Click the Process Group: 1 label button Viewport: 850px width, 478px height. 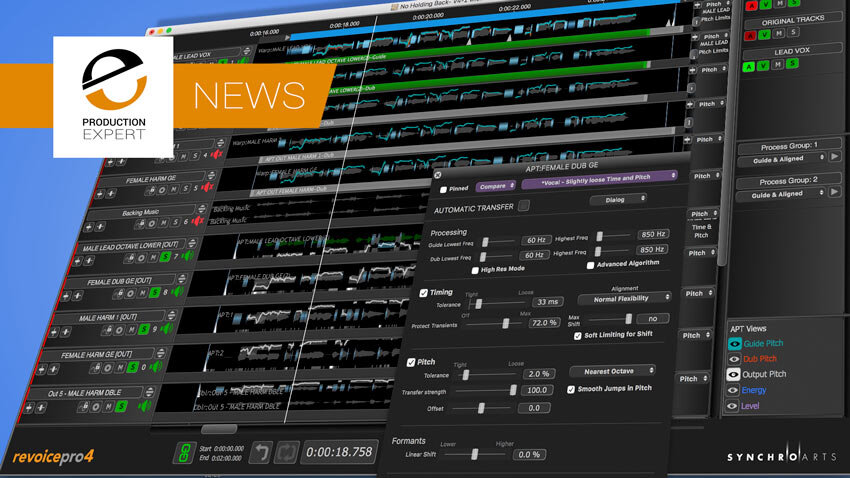pyautogui.click(x=789, y=146)
